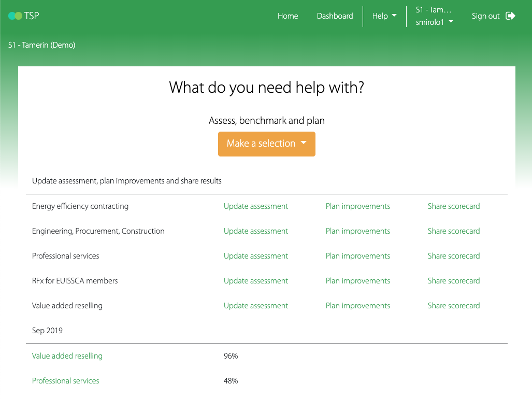
Task: Share scorecard for Energy efficiency contracting
Action: click(453, 206)
